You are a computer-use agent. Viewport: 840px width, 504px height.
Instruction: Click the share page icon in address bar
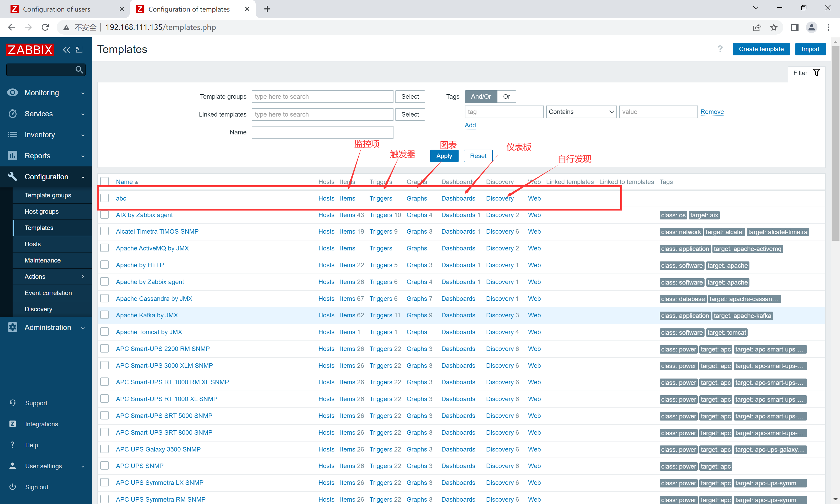[x=757, y=27]
